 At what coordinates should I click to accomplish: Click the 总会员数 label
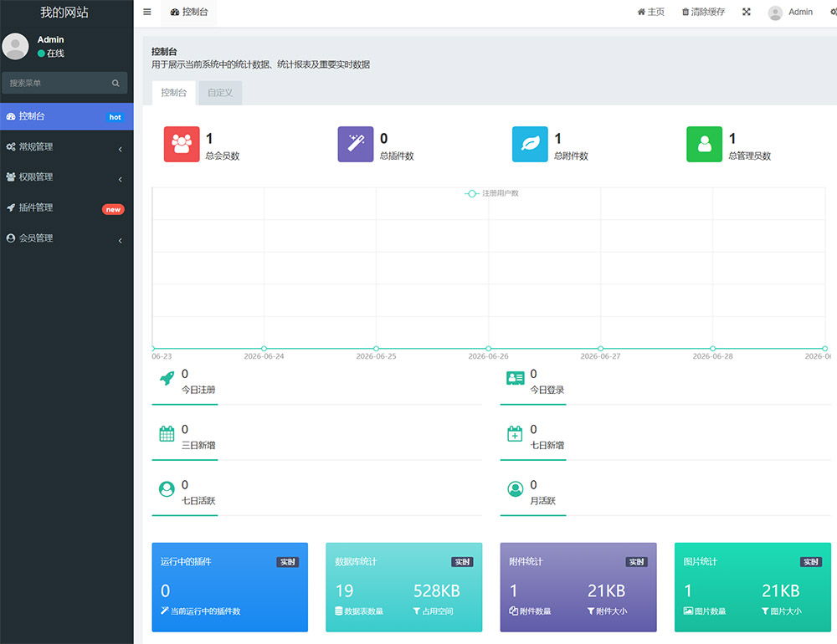click(223, 156)
